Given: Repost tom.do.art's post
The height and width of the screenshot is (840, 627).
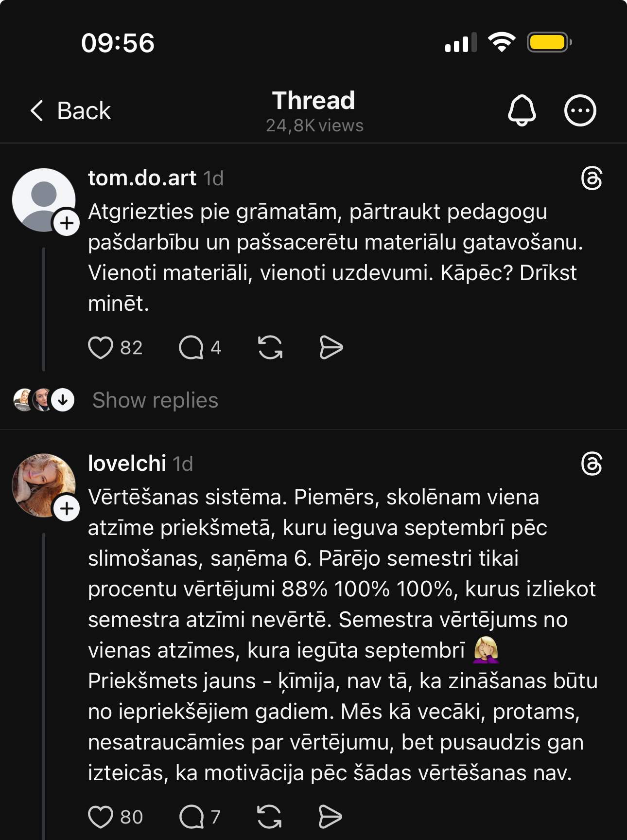Looking at the screenshot, I should point(270,348).
